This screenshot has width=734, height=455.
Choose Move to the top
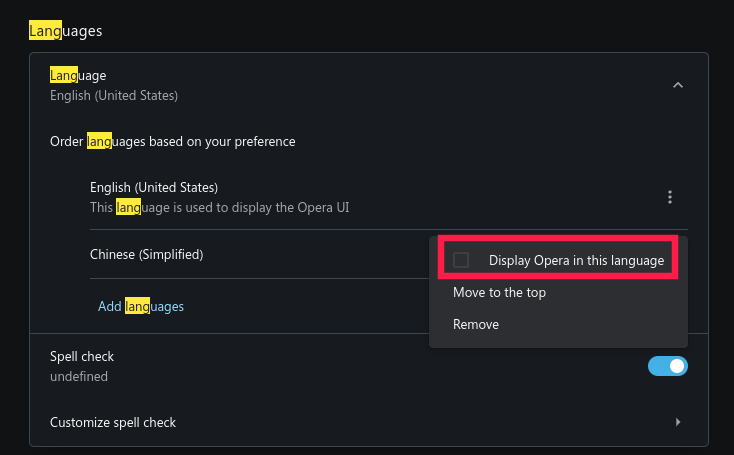499,293
